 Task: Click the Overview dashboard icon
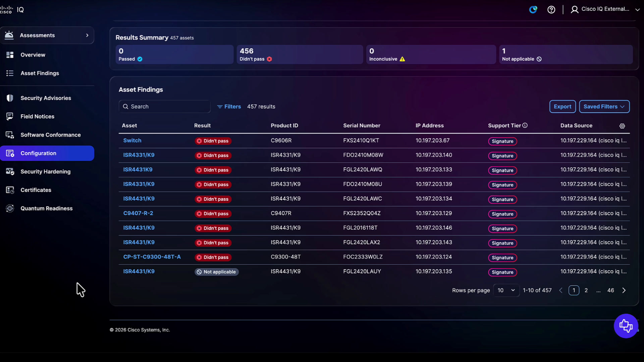click(10, 55)
